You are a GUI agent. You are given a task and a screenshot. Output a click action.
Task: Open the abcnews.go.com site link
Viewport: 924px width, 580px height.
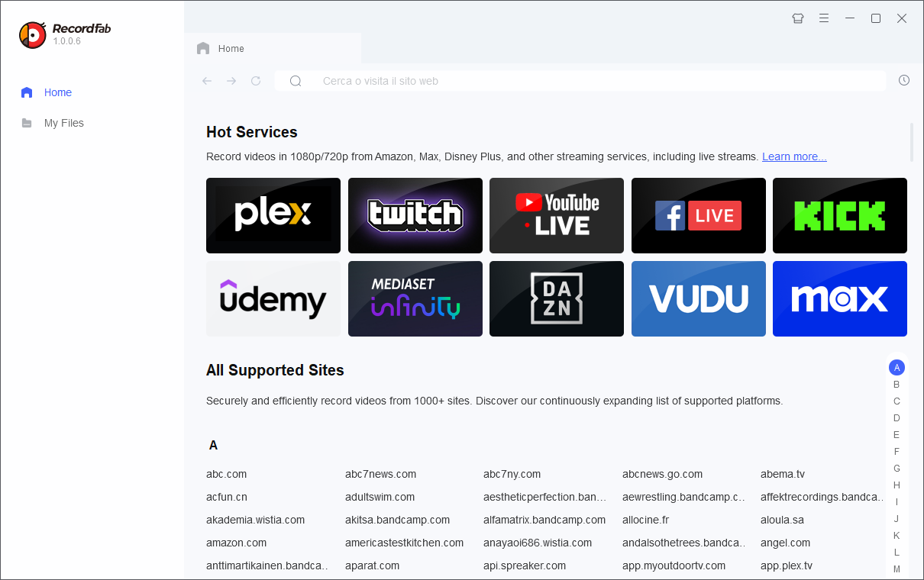pos(662,474)
